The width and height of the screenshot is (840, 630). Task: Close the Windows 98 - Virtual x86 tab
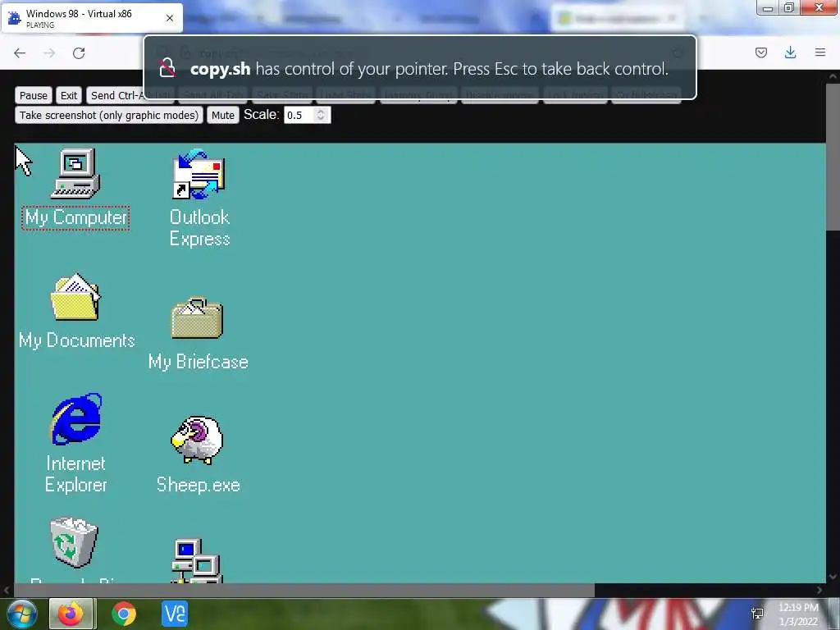(170, 18)
